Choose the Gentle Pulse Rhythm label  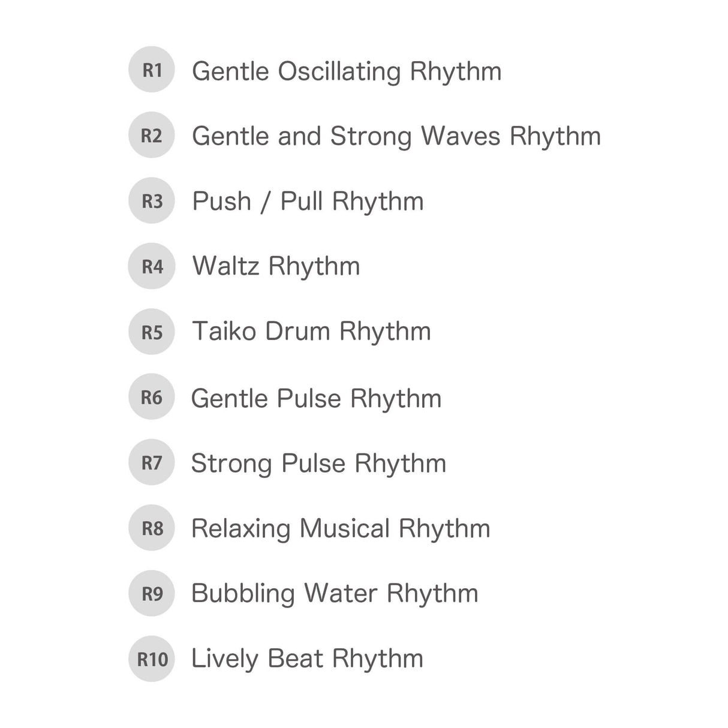click(316, 398)
